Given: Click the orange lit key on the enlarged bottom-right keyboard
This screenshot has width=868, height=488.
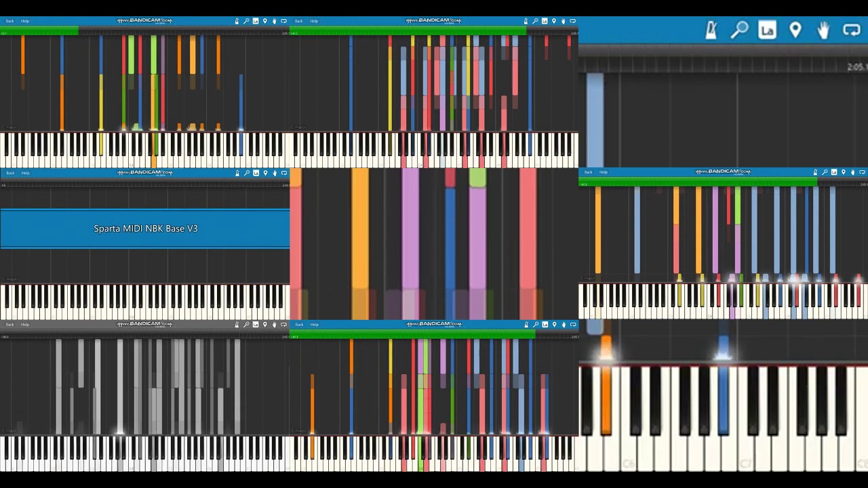Looking at the screenshot, I should click(606, 400).
